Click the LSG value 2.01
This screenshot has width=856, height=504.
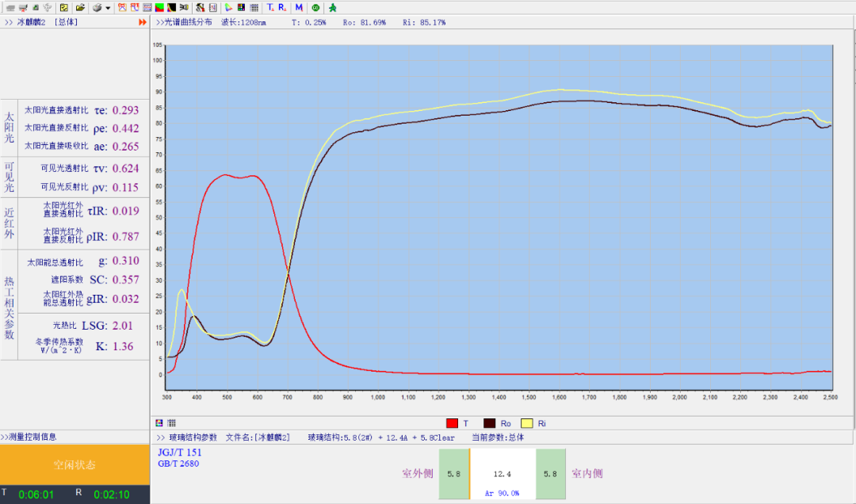click(122, 326)
